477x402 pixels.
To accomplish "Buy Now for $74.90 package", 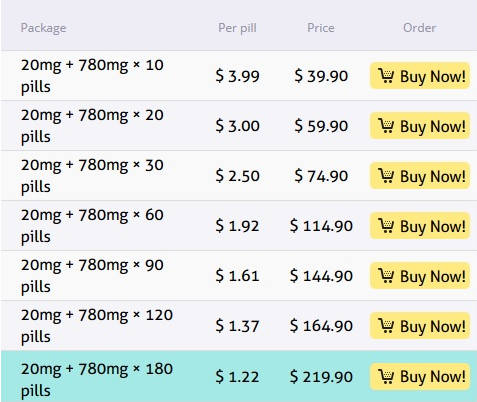I will pyautogui.click(x=420, y=176).
